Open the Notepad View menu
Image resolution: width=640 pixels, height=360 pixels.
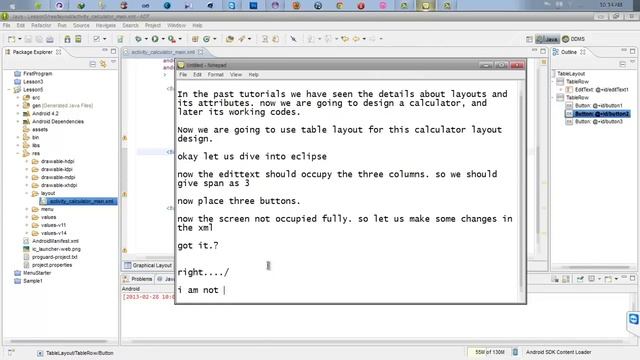(x=236, y=75)
